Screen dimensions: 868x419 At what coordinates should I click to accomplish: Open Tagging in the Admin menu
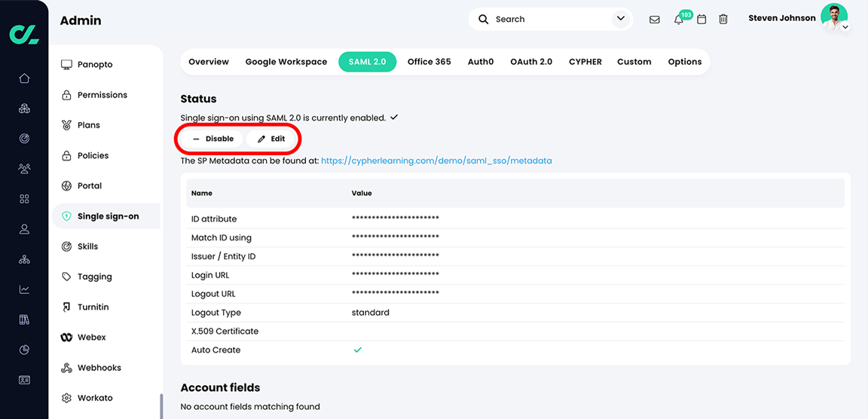[94, 277]
